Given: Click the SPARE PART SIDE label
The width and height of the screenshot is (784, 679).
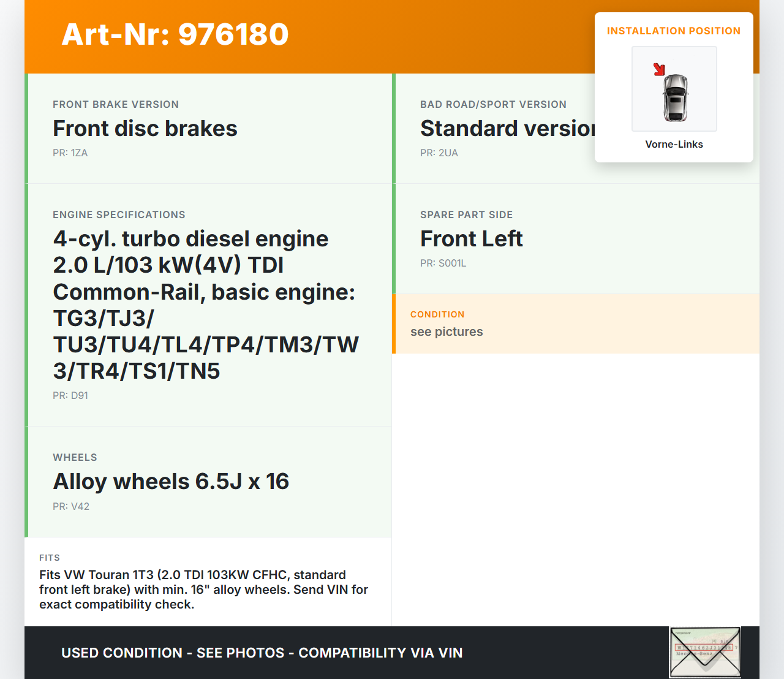Looking at the screenshot, I should pos(467,214).
